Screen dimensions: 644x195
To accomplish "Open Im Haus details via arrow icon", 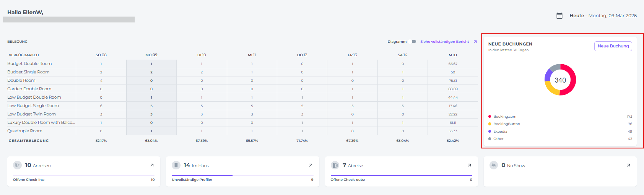I will pyautogui.click(x=311, y=165).
